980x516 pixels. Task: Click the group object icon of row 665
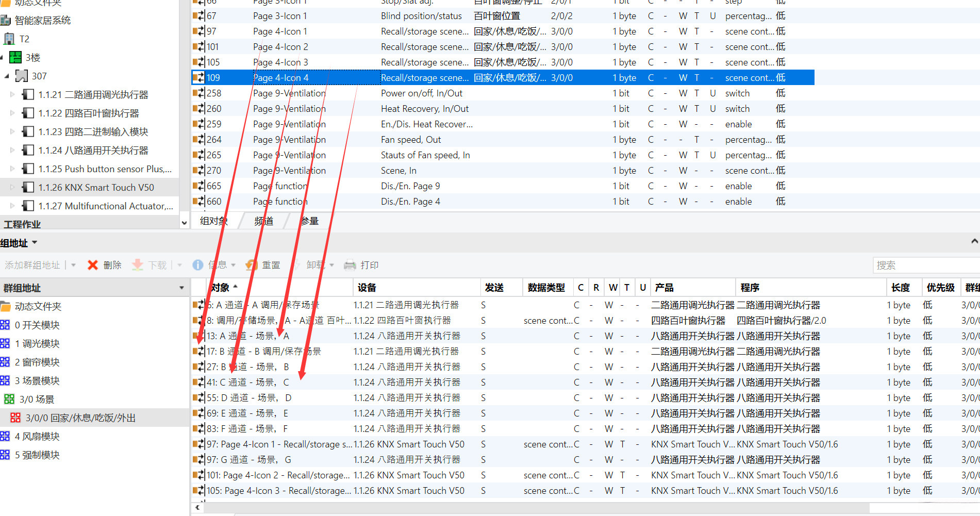[x=198, y=186]
